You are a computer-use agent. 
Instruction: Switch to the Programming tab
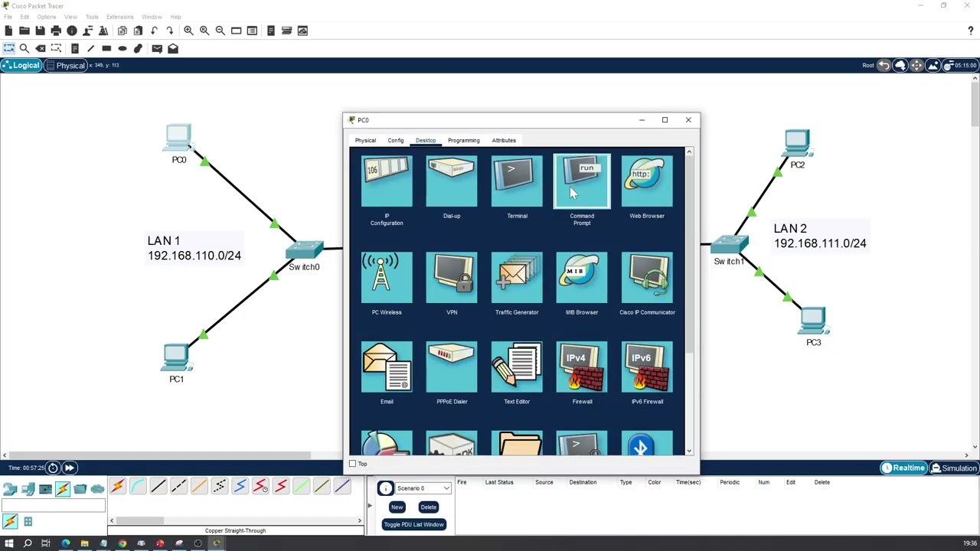[464, 140]
